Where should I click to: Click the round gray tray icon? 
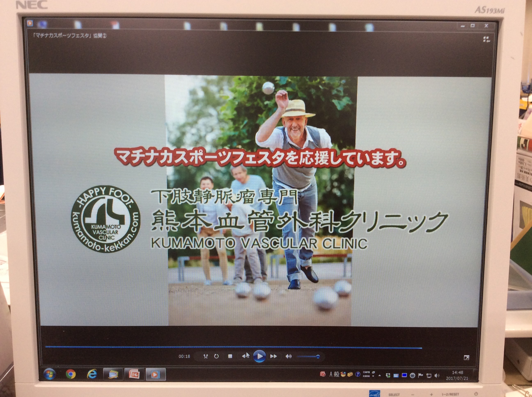(x=412, y=376)
